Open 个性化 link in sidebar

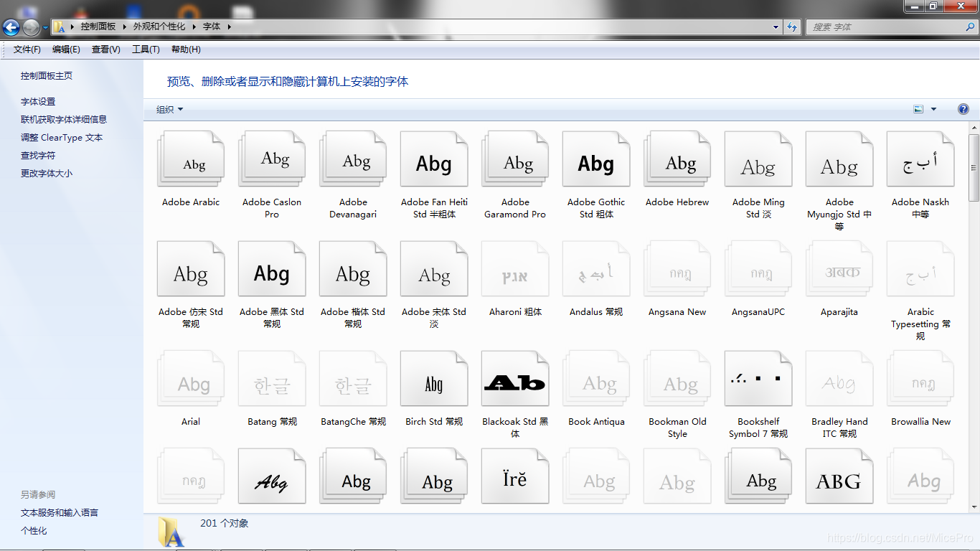coord(34,531)
